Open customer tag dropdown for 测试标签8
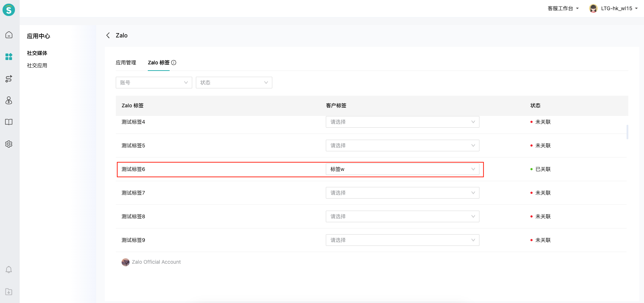This screenshot has width=644, height=303. click(x=403, y=216)
